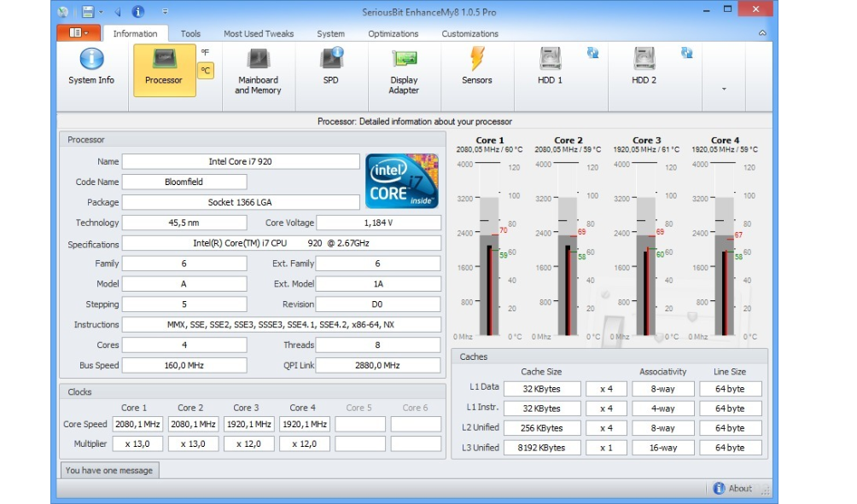
Task: Switch to the Most Used Tweaks tab
Action: (258, 34)
